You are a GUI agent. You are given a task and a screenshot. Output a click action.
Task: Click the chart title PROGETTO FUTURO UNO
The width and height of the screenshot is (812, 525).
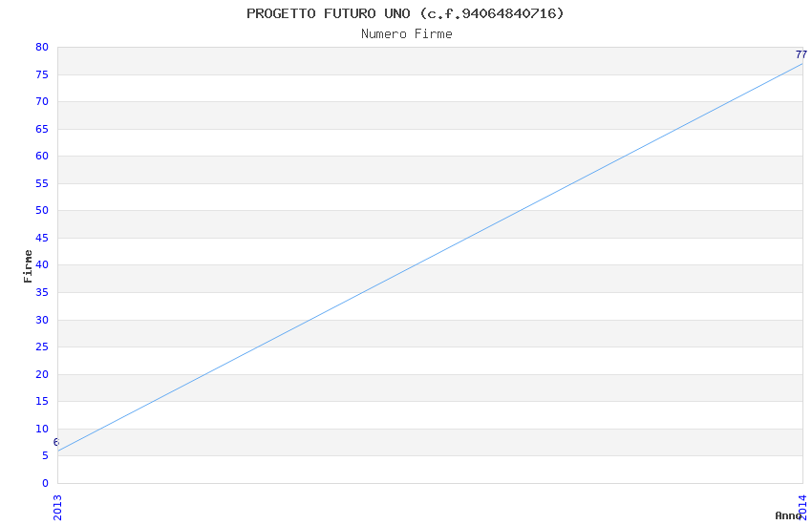405,13
